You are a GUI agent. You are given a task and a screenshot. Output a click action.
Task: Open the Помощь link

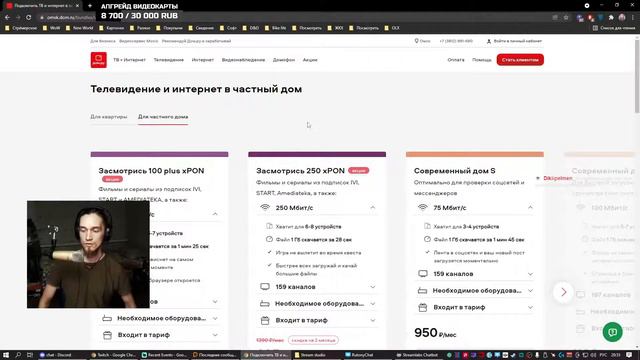tap(482, 60)
